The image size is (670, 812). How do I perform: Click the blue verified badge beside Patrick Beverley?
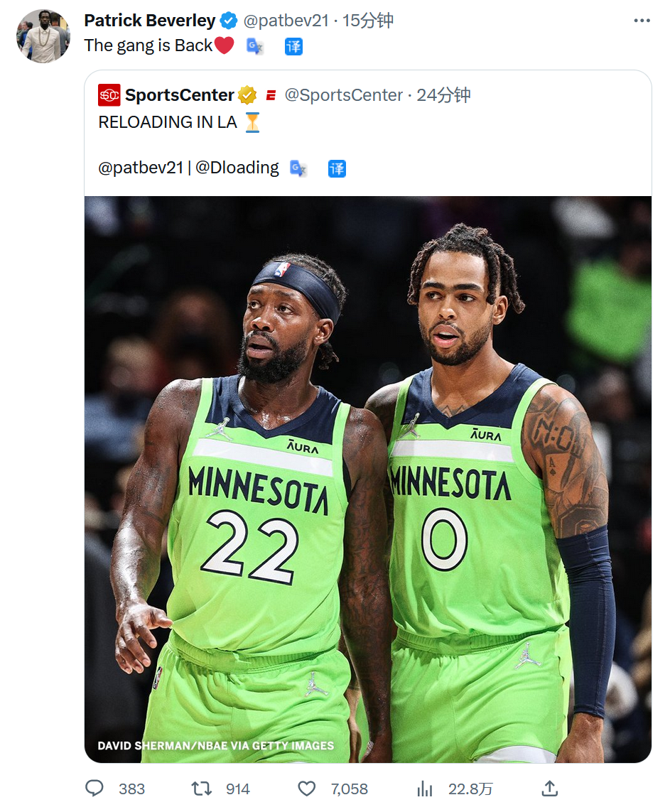pyautogui.click(x=228, y=21)
